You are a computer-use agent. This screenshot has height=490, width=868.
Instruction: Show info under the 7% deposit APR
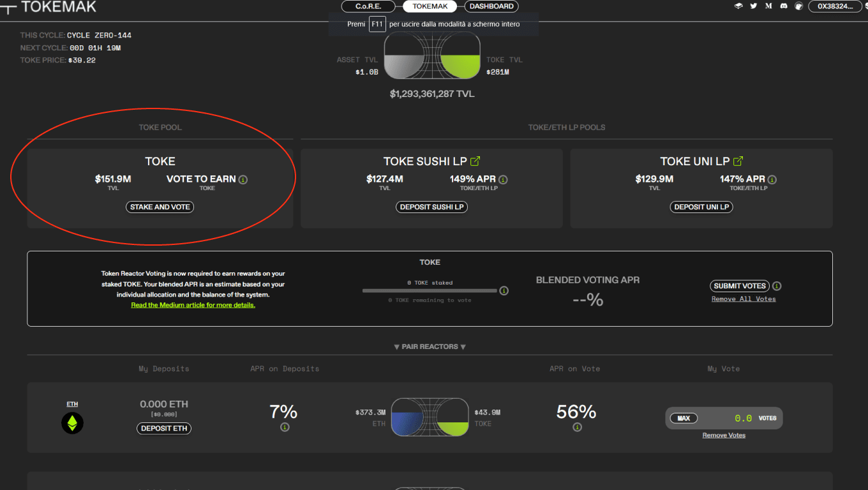(285, 427)
